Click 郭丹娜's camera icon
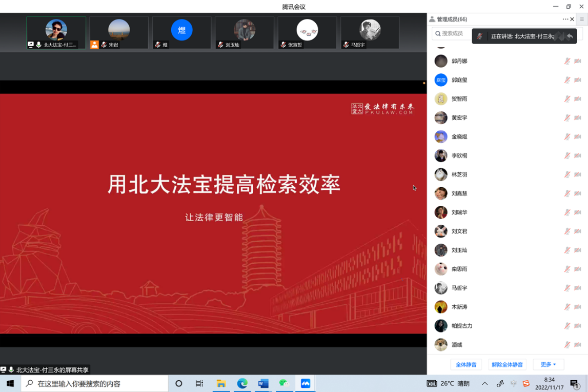Image resolution: width=588 pixels, height=392 pixels. (x=578, y=61)
